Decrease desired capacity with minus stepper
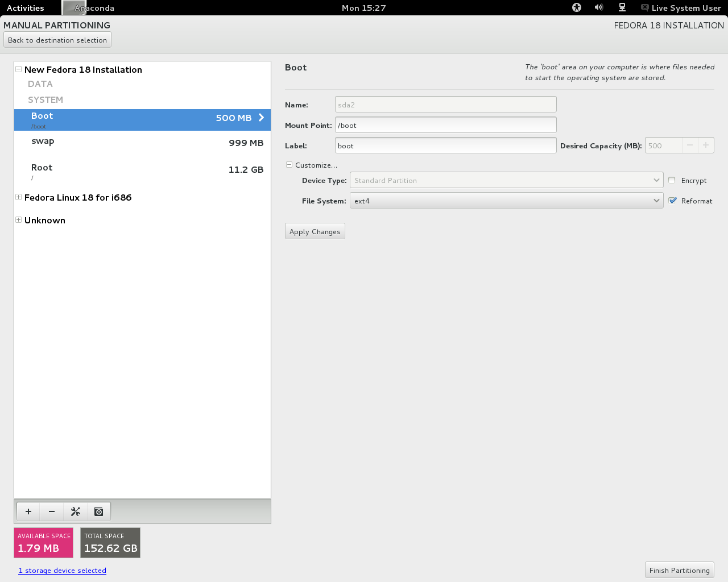The width and height of the screenshot is (728, 582). pos(689,145)
